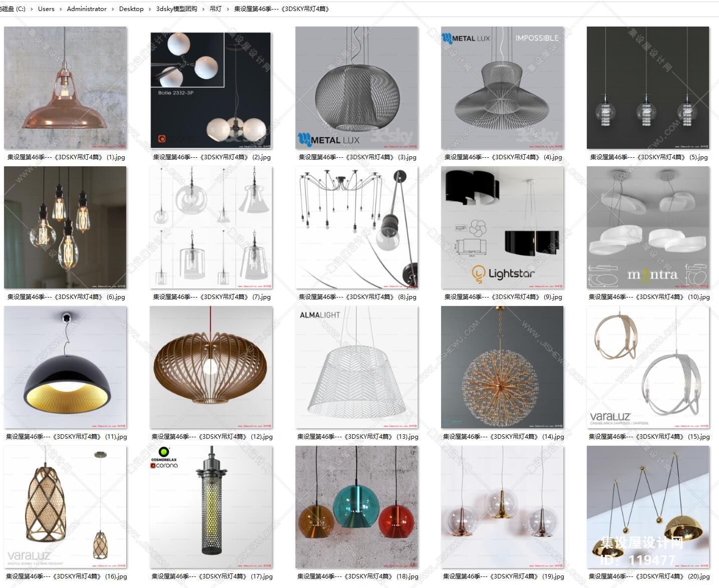Click the Metal Lux Impossible lamp thumbnail
This screenshot has height=588, width=719.
point(502,88)
